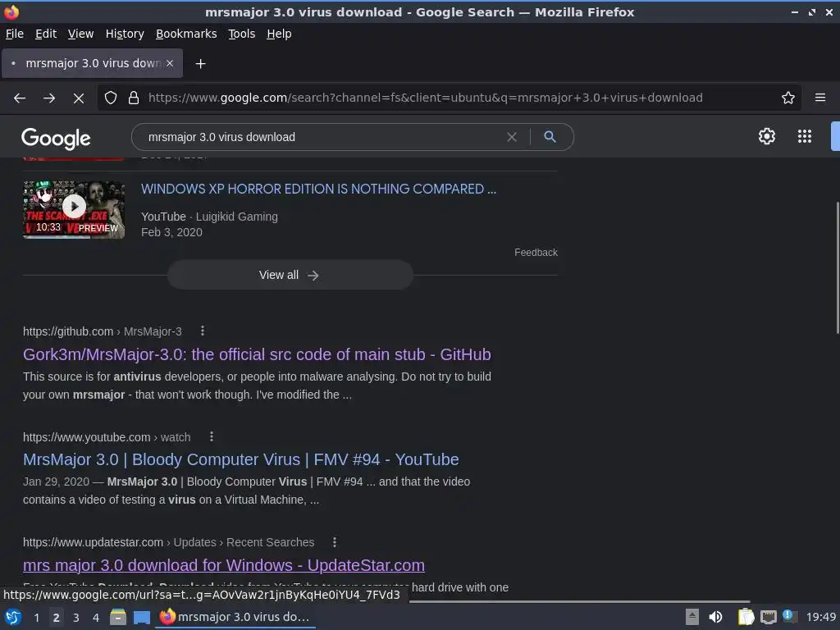Open the volume control in system tray
840x630 pixels.
(715, 617)
